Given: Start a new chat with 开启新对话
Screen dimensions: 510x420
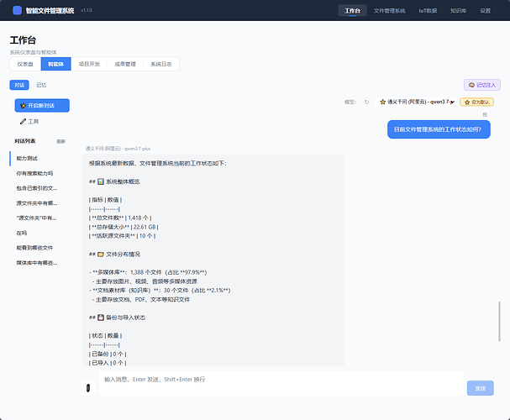Looking at the screenshot, I should coord(42,106).
